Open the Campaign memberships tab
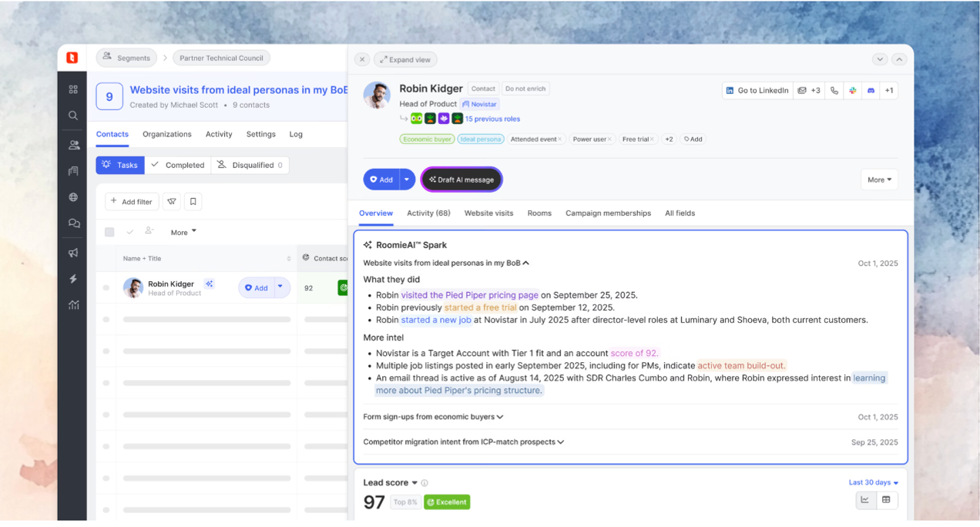980x527 pixels. pyautogui.click(x=608, y=213)
